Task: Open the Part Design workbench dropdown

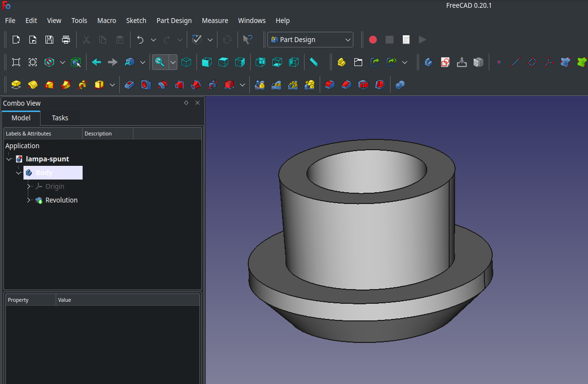Action: [x=310, y=40]
